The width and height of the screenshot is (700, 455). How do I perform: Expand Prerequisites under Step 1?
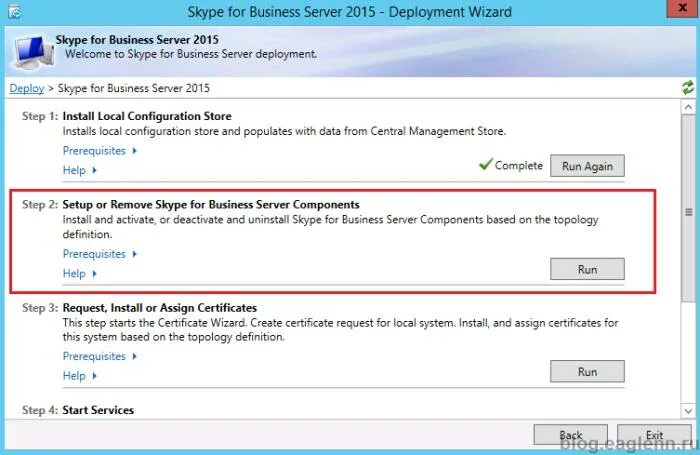click(x=99, y=151)
